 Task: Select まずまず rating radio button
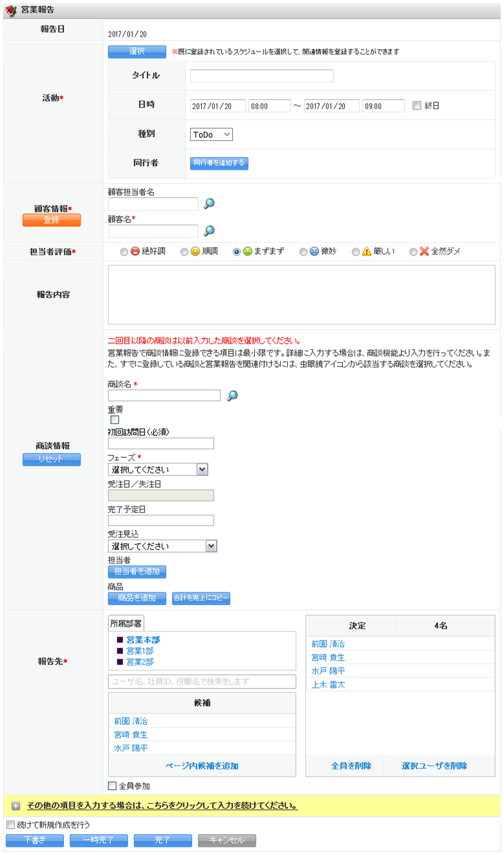tap(237, 252)
